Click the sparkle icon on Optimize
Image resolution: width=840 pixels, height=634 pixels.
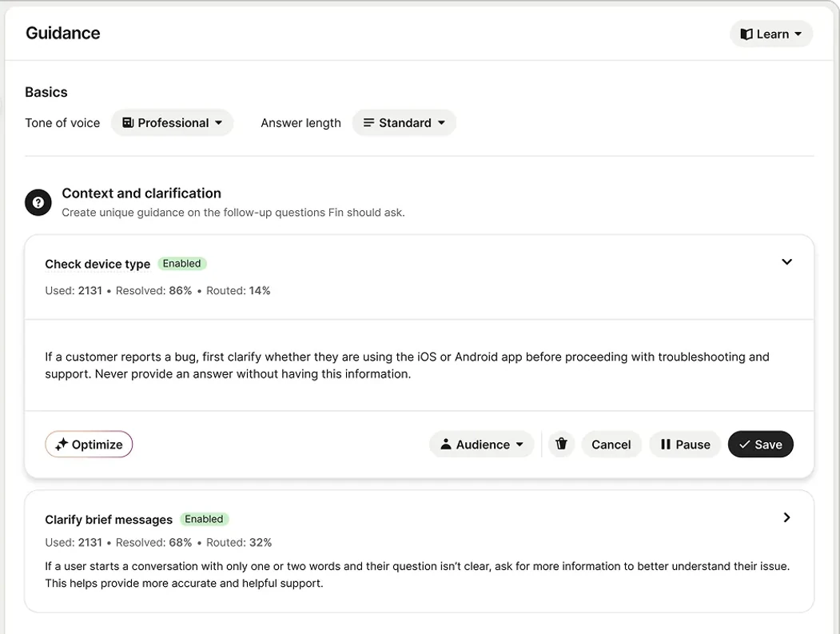pos(61,445)
